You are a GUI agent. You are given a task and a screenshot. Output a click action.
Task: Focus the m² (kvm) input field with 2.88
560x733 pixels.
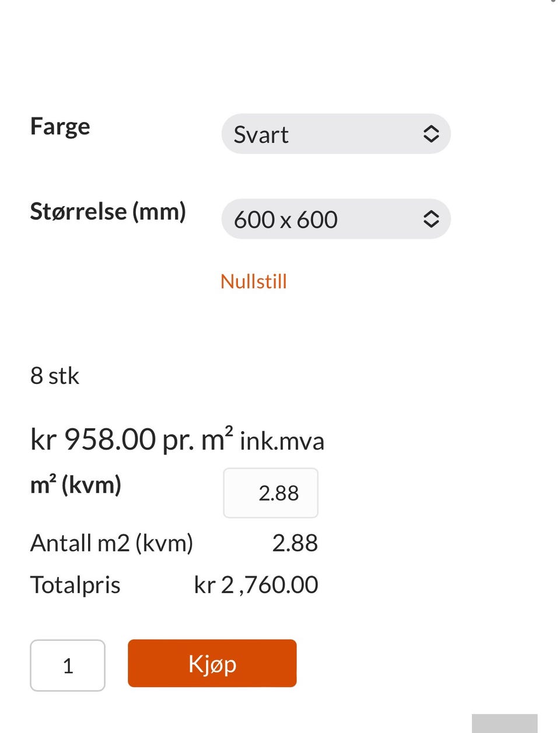[x=271, y=493]
